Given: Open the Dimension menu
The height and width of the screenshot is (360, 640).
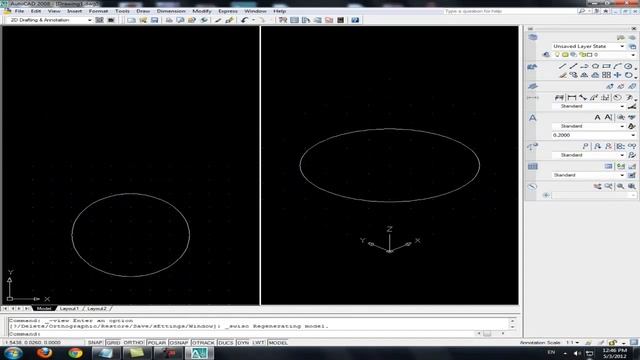Looking at the screenshot, I should (171, 11).
